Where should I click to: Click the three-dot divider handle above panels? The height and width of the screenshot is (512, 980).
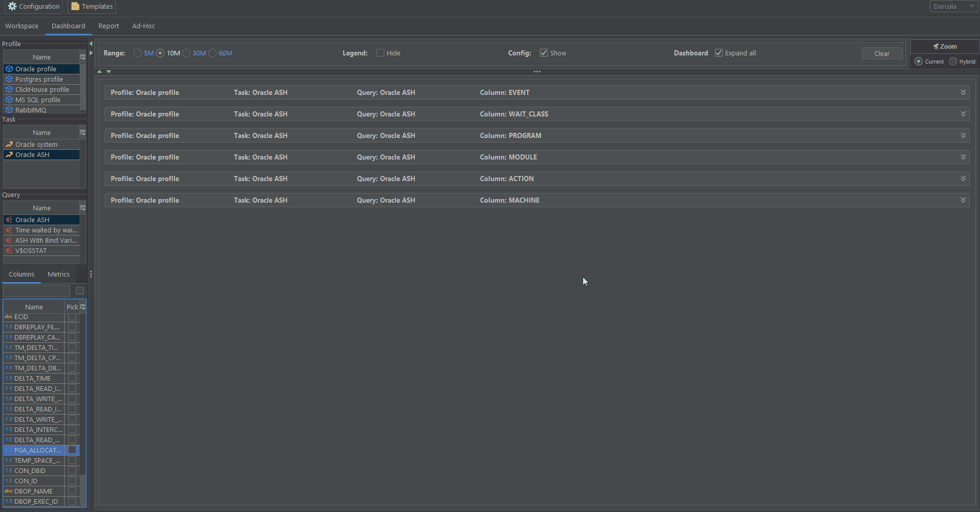click(537, 71)
